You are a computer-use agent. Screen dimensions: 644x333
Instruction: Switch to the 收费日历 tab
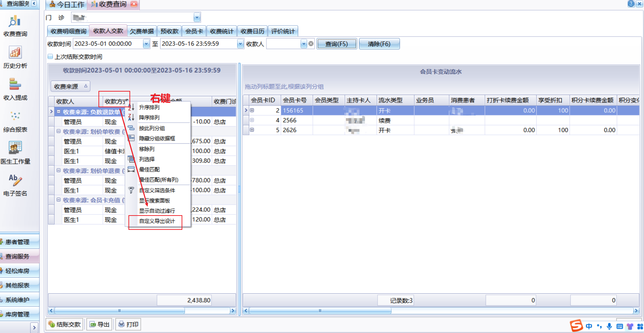(x=252, y=31)
